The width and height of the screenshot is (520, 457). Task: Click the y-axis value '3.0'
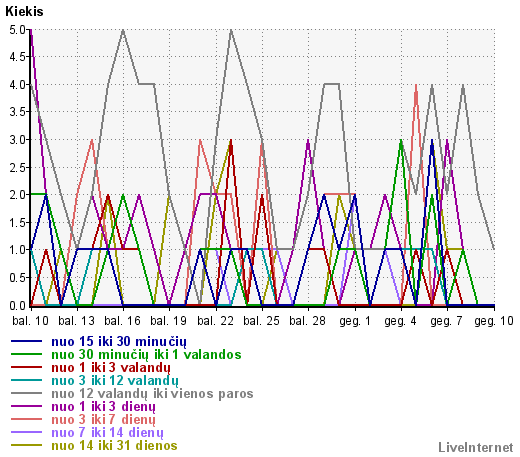(17, 140)
